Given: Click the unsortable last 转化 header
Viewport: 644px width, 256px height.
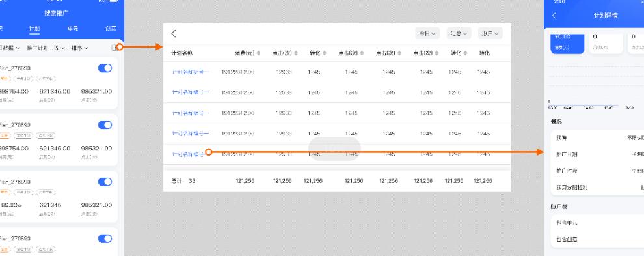Looking at the screenshot, I should (484, 53).
